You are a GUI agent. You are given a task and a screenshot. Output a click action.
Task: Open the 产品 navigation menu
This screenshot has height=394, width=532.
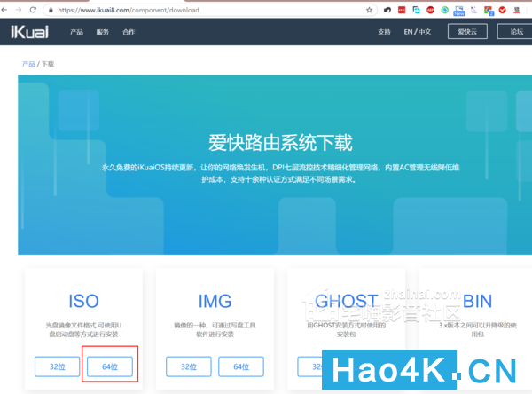click(76, 32)
